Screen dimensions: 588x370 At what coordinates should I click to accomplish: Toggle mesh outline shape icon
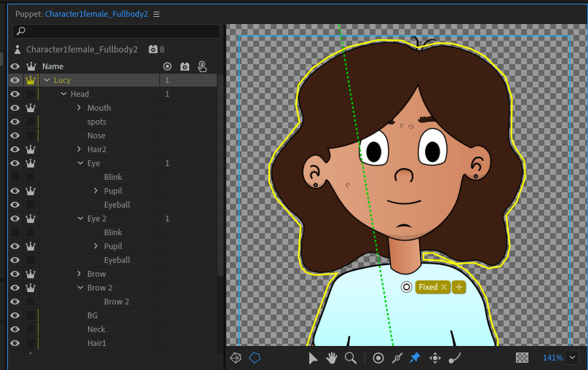click(255, 358)
